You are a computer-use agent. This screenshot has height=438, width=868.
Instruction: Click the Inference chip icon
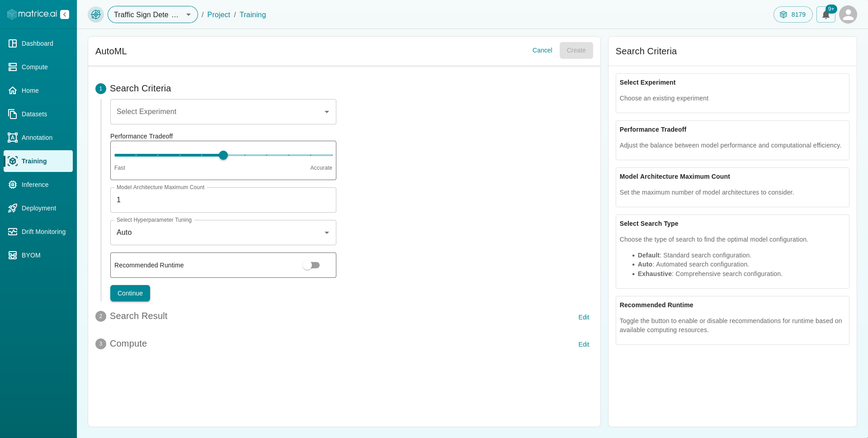(13, 185)
